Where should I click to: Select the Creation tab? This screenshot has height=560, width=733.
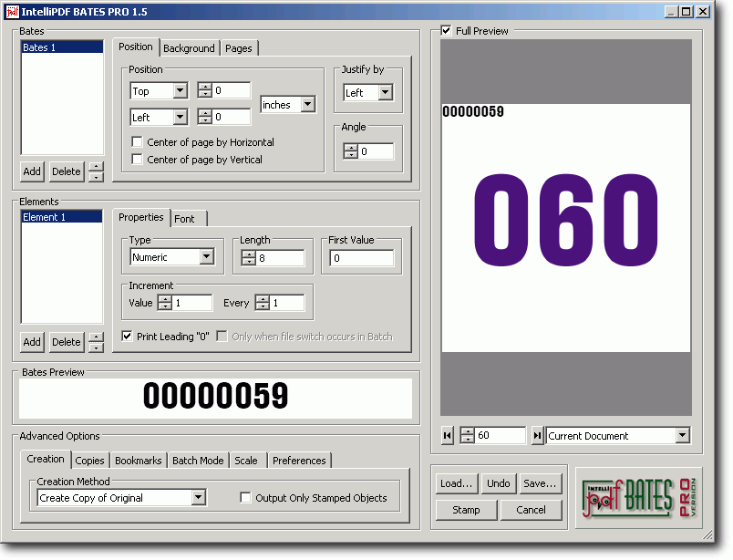coord(46,459)
